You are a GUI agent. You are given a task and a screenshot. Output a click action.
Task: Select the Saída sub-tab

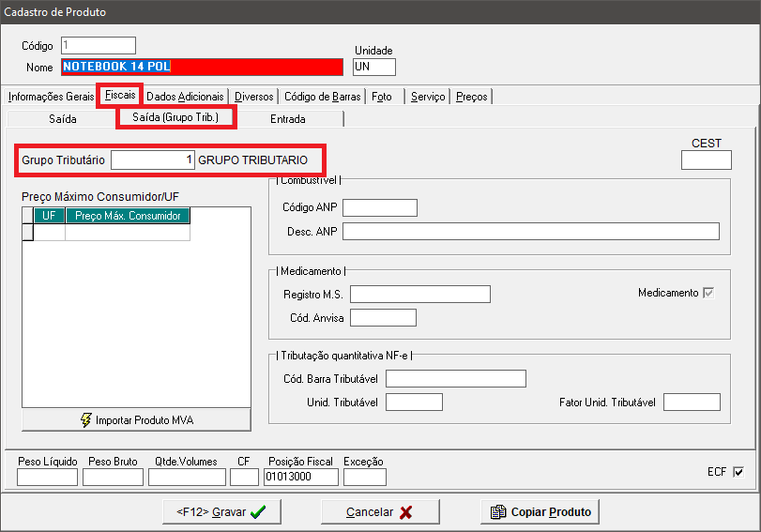(62, 119)
